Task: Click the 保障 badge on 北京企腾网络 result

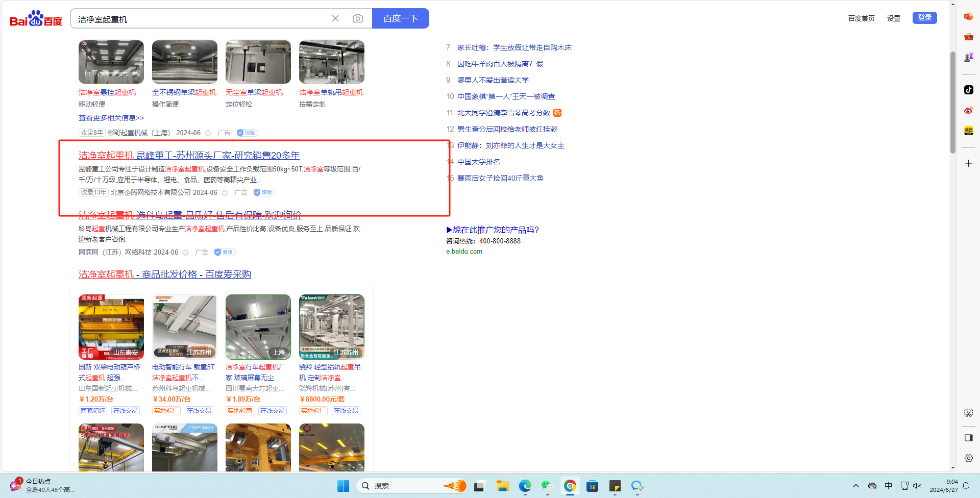Action: click(x=263, y=192)
